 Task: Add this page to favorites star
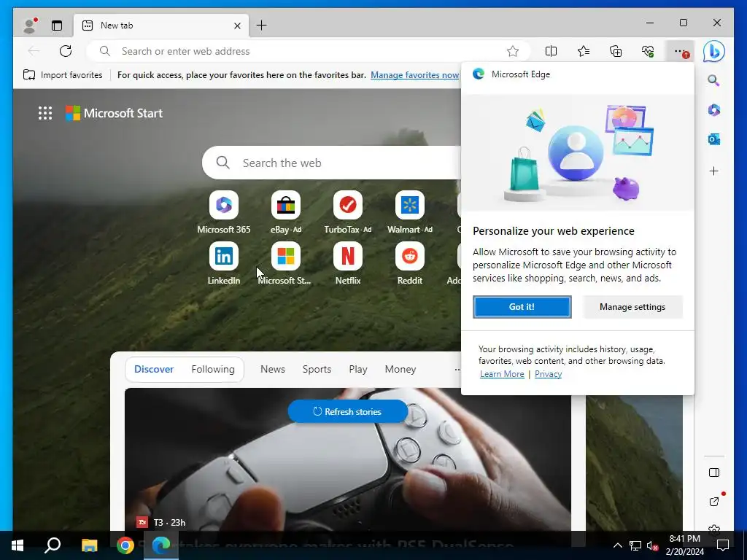[x=513, y=51]
